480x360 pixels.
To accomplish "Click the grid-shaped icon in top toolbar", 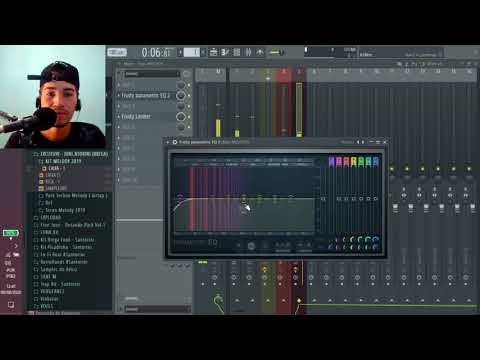I will (237, 52).
